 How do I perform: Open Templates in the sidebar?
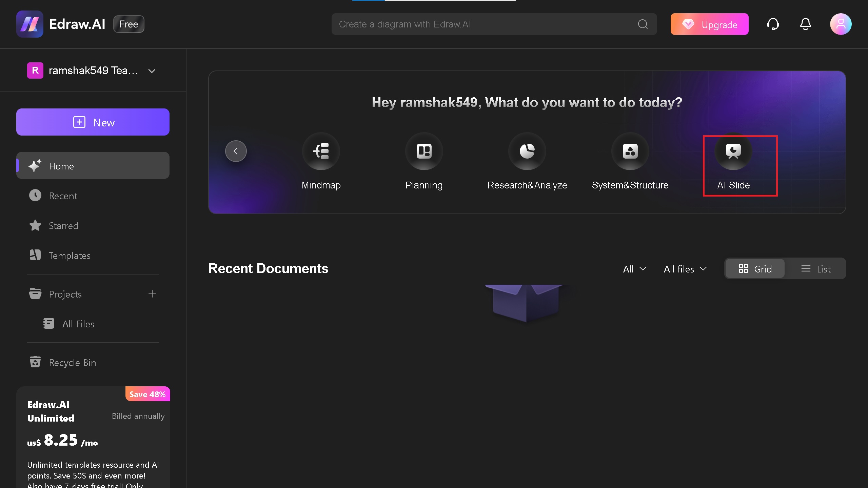pyautogui.click(x=93, y=255)
